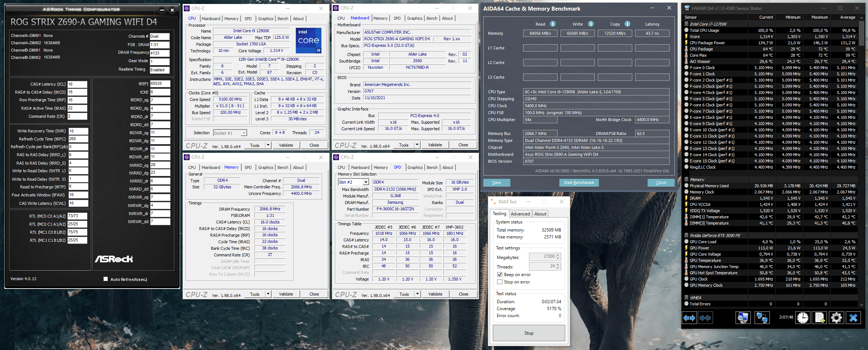Click Close button in AIDA64 benchmark window

[661, 182]
